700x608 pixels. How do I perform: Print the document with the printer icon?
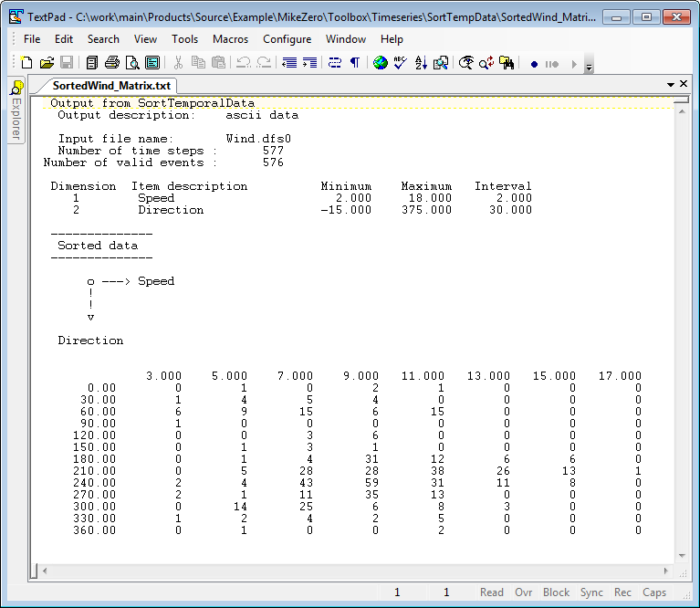pyautogui.click(x=112, y=63)
